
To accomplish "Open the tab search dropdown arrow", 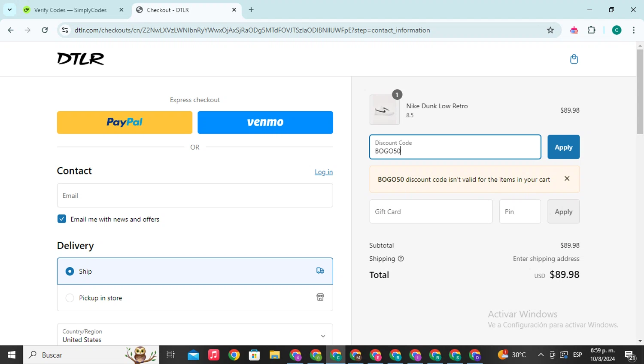I will tap(9, 9).
